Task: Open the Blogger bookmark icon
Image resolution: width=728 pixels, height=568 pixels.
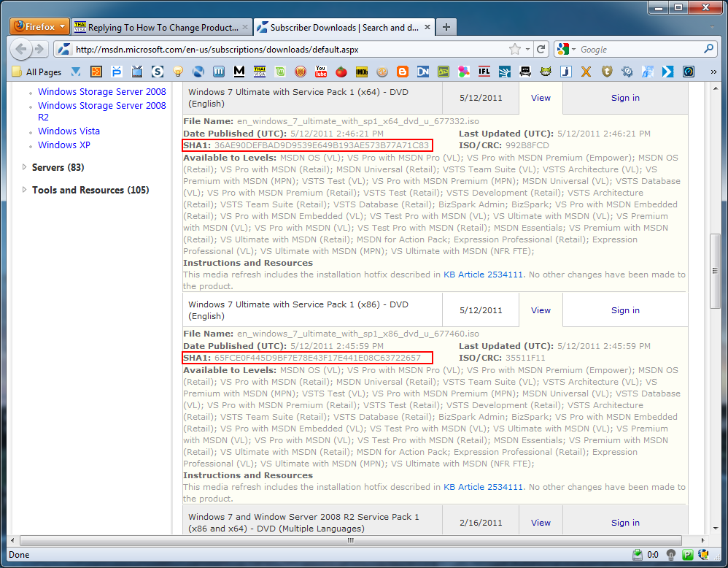Action: (x=403, y=72)
